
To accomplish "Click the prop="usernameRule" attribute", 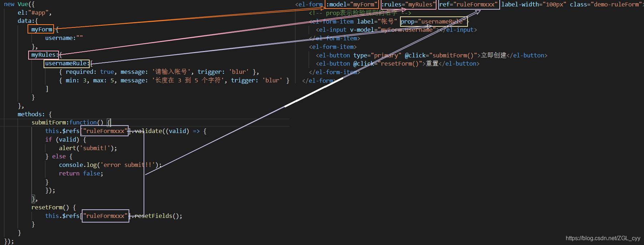I will pyautogui.click(x=433, y=22).
